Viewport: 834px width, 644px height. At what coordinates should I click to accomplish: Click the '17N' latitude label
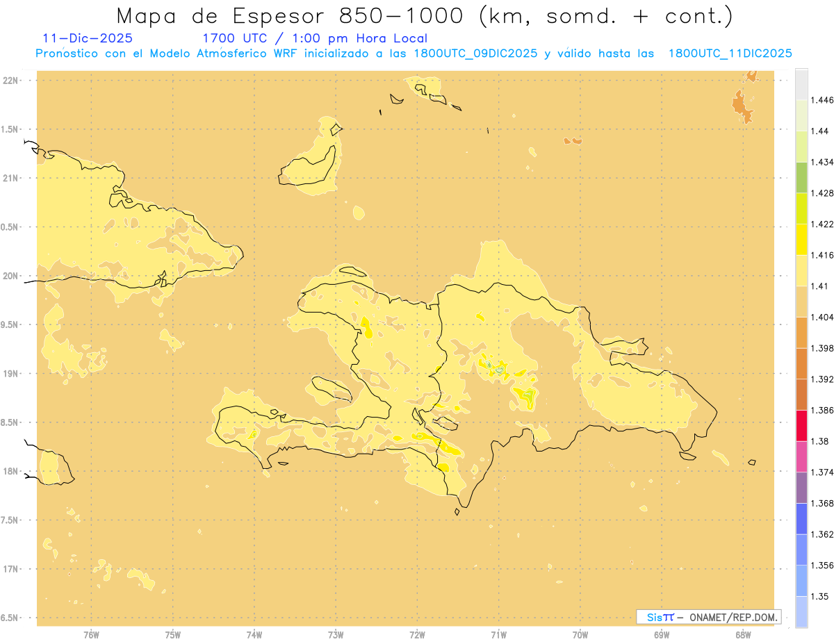10,569
